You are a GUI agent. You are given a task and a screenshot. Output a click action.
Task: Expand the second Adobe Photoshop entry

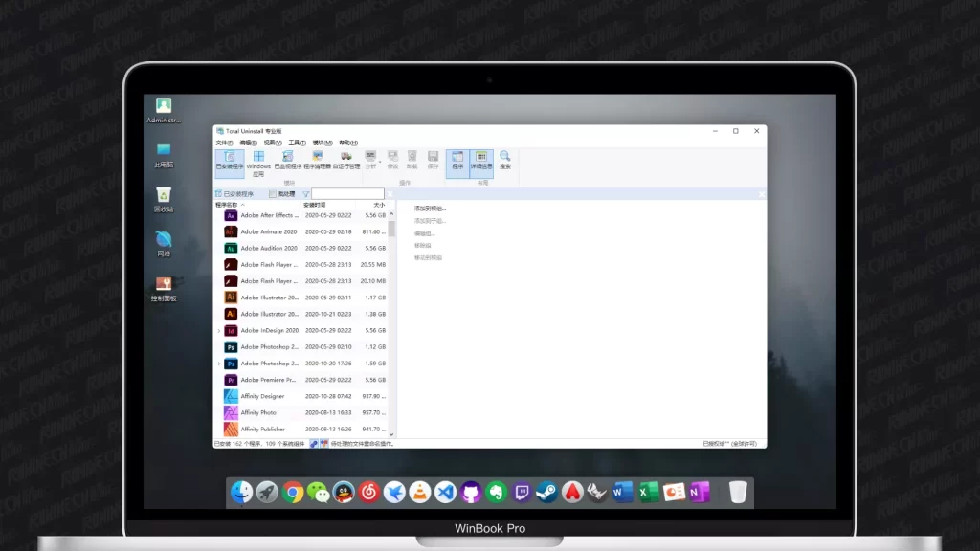tap(219, 364)
